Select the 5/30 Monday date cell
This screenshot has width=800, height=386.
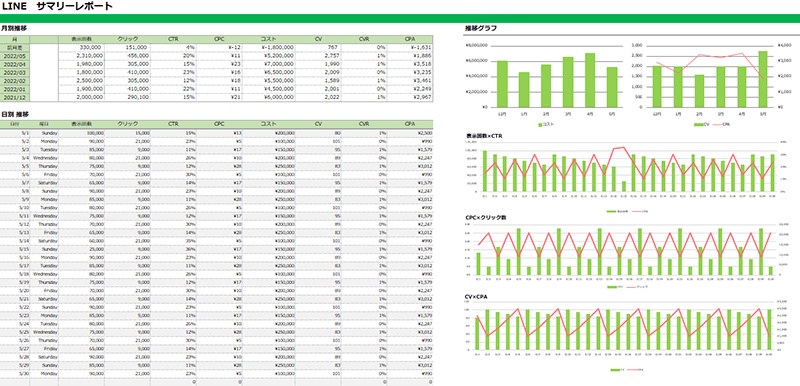click(x=15, y=373)
